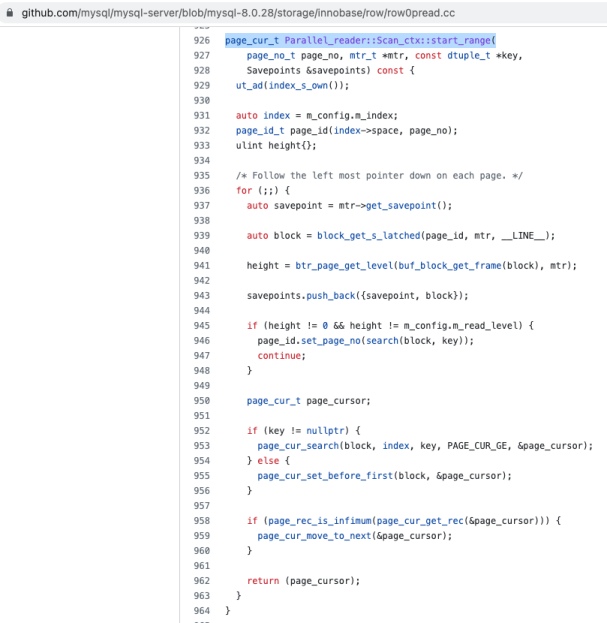This screenshot has height=623, width=607.
Task: Click 'page_cur_set_before_first' function call
Action: pos(325,476)
